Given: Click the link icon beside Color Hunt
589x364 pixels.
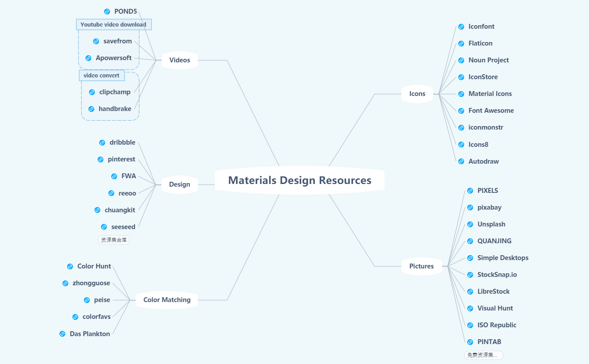Looking at the screenshot, I should pyautogui.click(x=70, y=266).
